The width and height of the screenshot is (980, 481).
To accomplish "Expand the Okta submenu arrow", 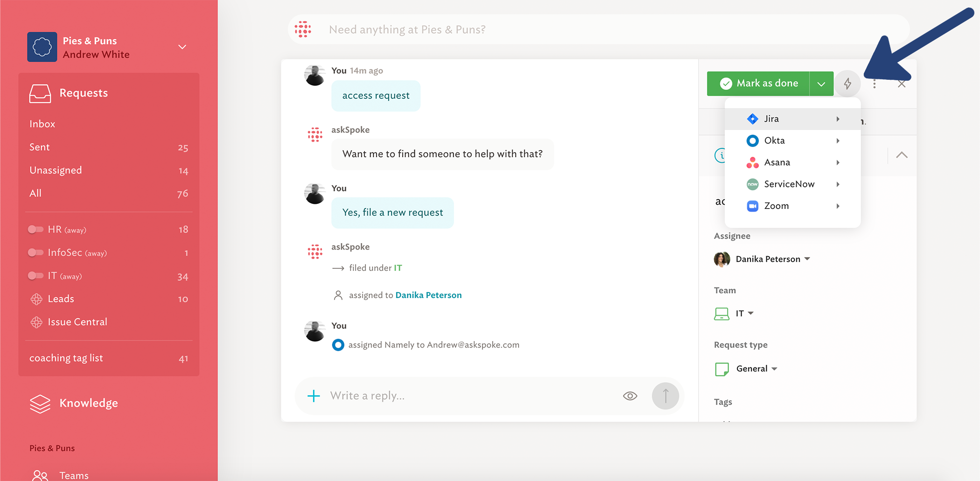I will point(838,140).
